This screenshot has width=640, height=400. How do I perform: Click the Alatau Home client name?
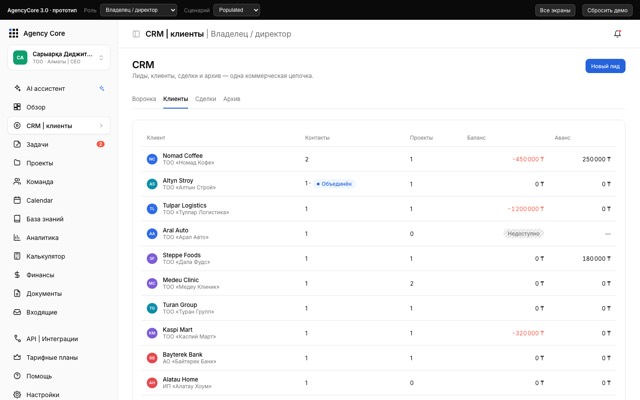pyautogui.click(x=180, y=379)
